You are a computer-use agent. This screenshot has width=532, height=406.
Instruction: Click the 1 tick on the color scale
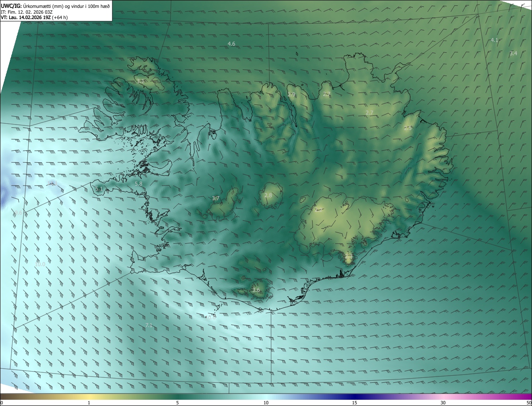click(89, 403)
